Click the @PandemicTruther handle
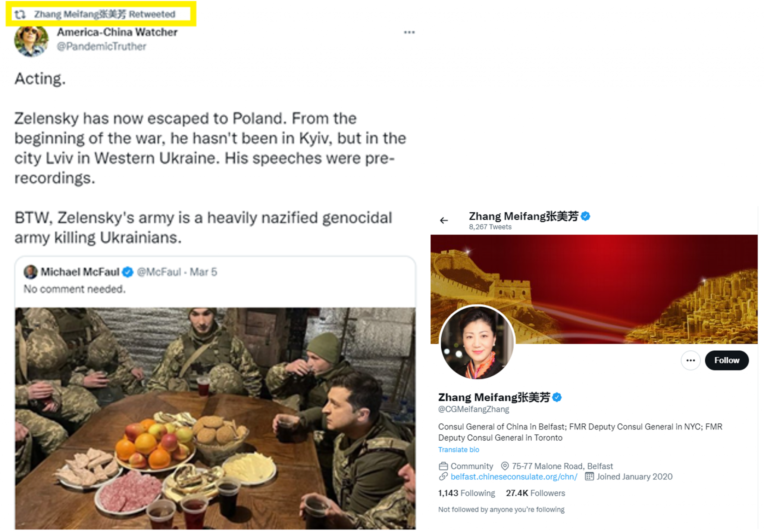This screenshot has height=532, width=764. tap(101, 47)
